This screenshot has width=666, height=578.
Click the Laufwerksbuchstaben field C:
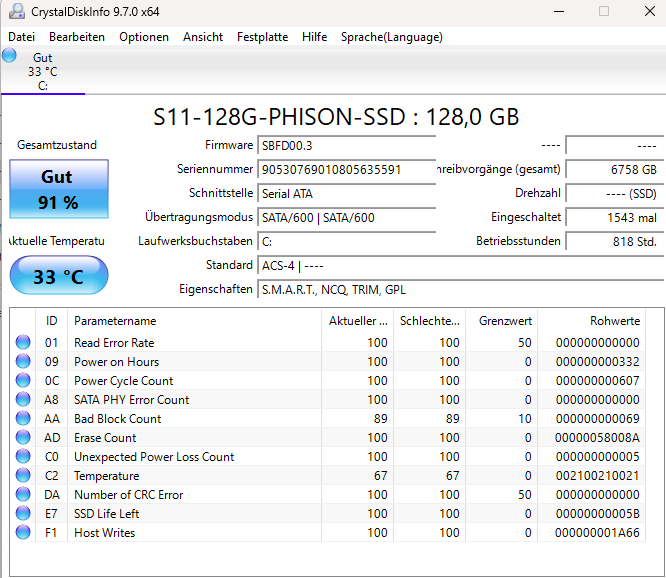click(x=347, y=242)
